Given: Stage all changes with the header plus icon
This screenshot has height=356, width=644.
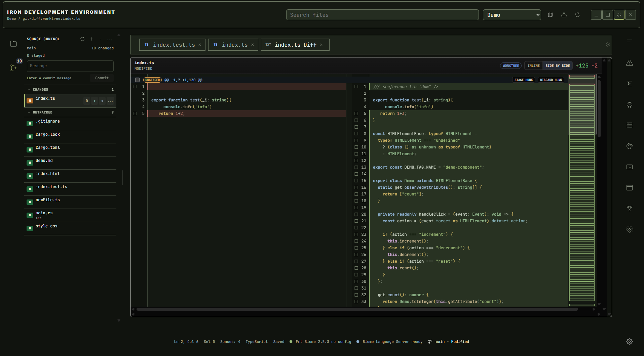Looking at the screenshot, I should point(91,39).
